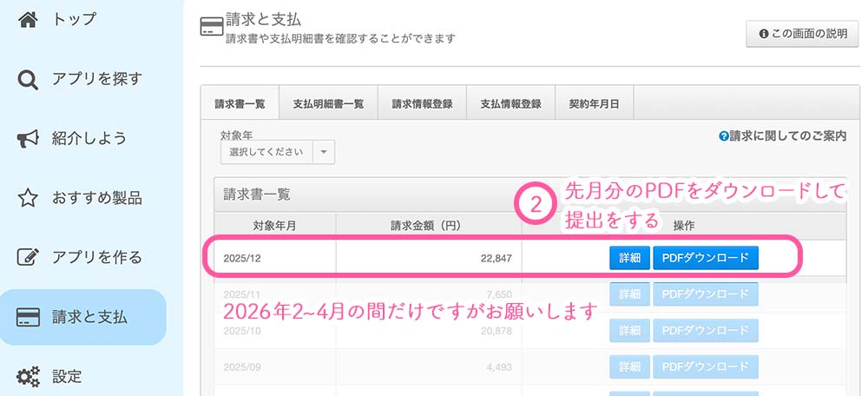This screenshot has height=396, width=868.
Task: Click the pencil icon for アプリを作る
Action: [28, 258]
